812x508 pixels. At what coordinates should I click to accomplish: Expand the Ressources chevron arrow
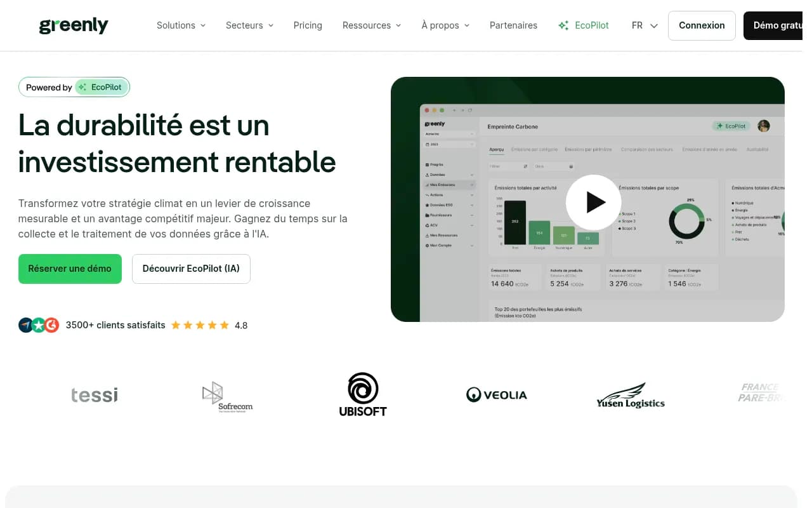click(x=398, y=25)
